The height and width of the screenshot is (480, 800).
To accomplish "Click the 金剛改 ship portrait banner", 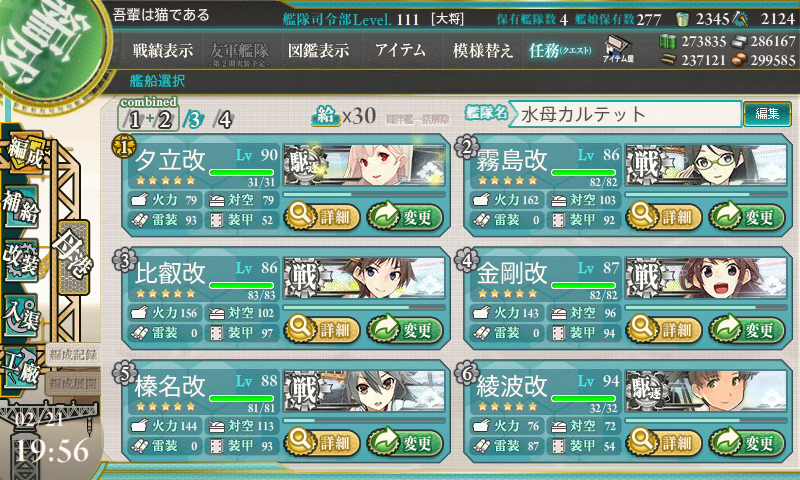I will click(x=706, y=278).
